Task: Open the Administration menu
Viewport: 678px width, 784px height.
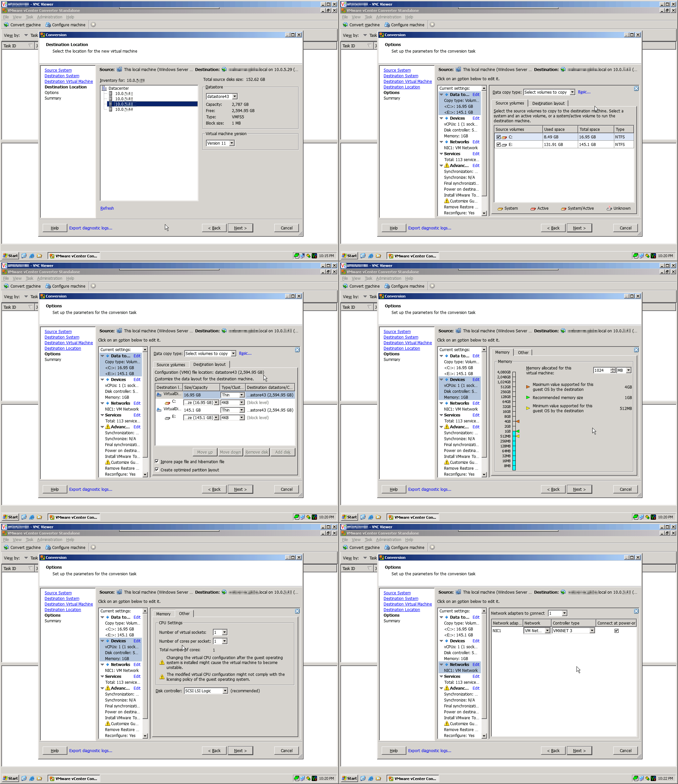Action: 50,17
